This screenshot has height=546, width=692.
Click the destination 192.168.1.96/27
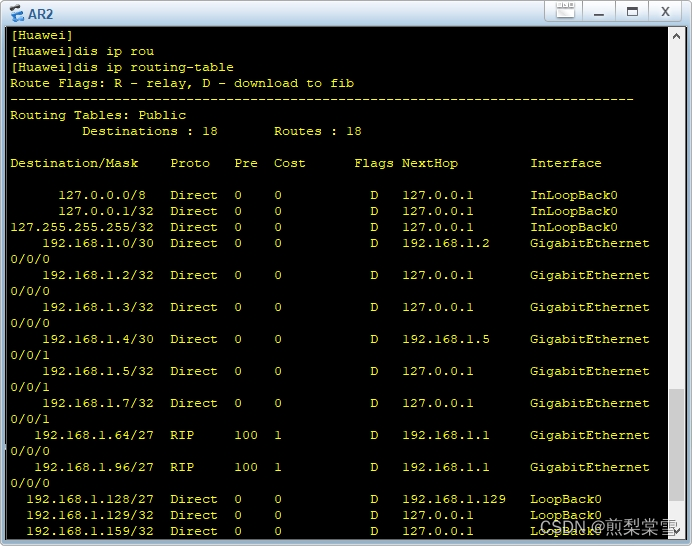(x=94, y=467)
